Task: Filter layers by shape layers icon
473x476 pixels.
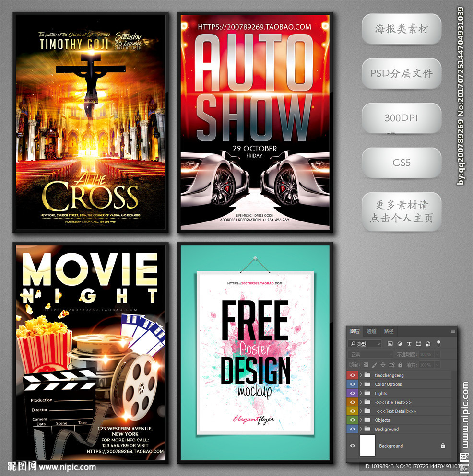Action: coord(419,344)
